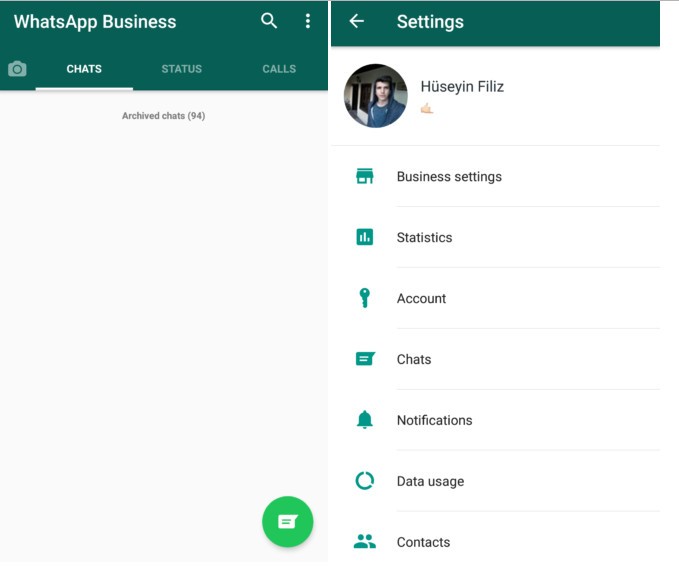Click the hand emoji status under profile name
Screen dimensions: 679x567
(427, 108)
